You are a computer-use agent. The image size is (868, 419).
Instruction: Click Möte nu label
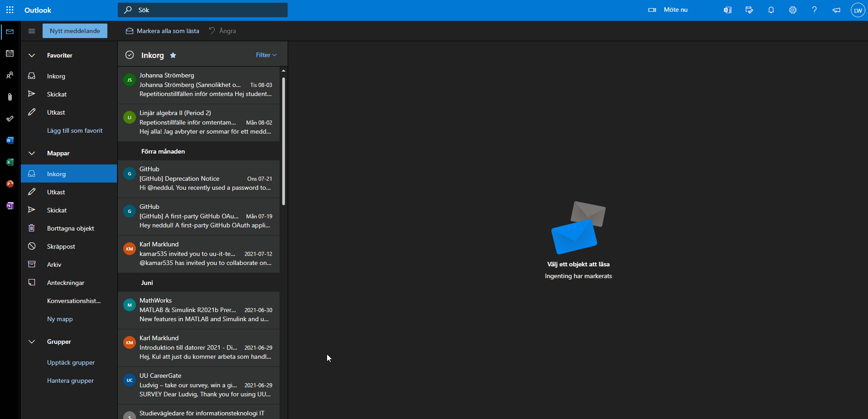[675, 10]
